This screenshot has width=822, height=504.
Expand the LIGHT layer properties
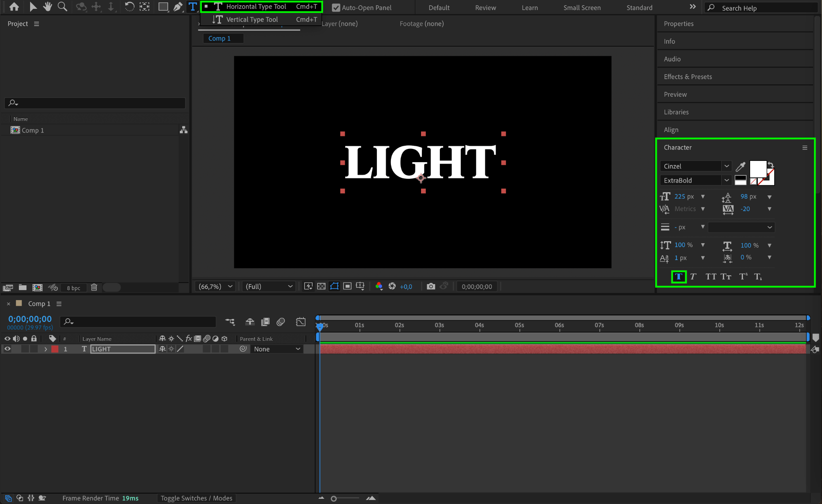coord(46,349)
